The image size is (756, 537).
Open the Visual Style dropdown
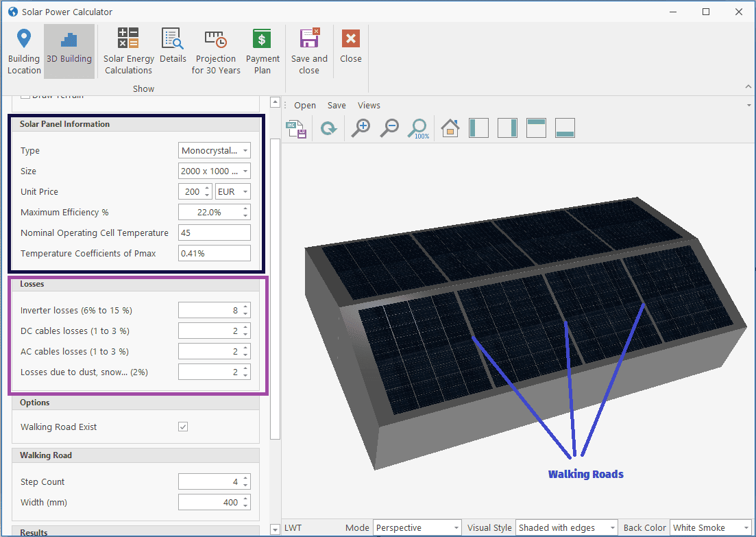pyautogui.click(x=565, y=527)
